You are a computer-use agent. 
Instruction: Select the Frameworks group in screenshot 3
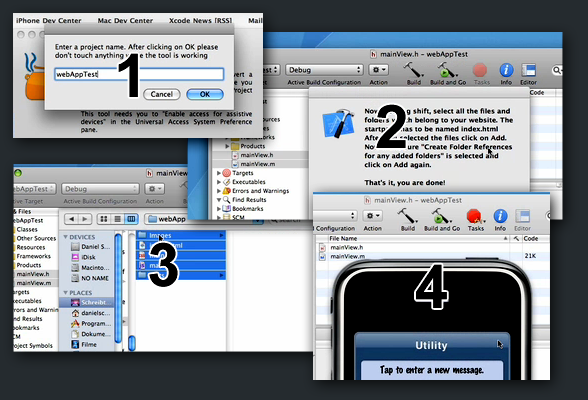(x=33, y=256)
